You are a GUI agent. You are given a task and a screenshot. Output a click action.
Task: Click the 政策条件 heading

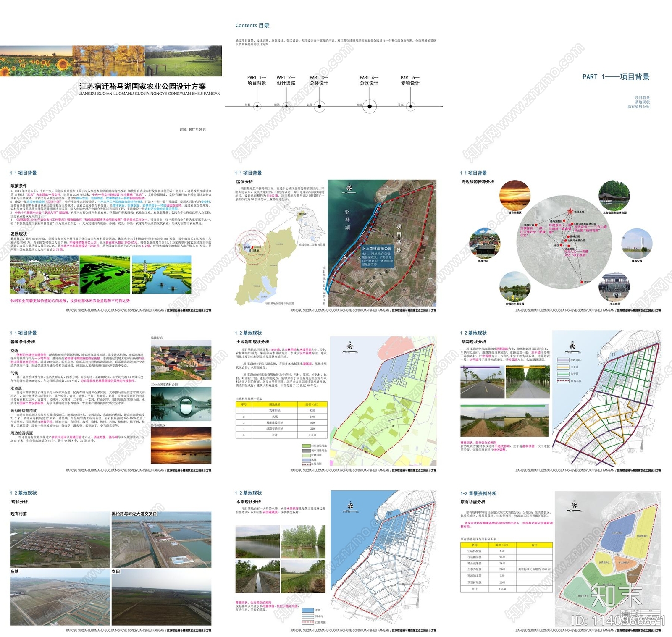[x=18, y=186]
